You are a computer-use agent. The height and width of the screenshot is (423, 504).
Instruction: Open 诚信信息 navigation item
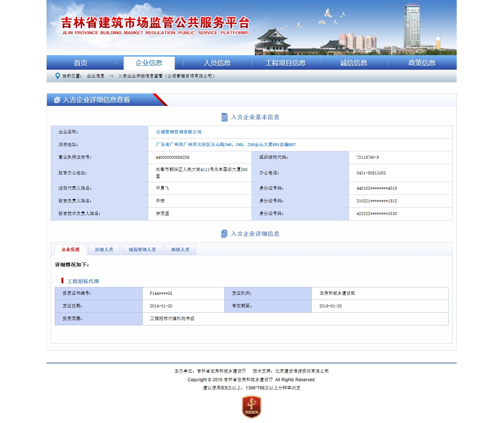(354, 63)
